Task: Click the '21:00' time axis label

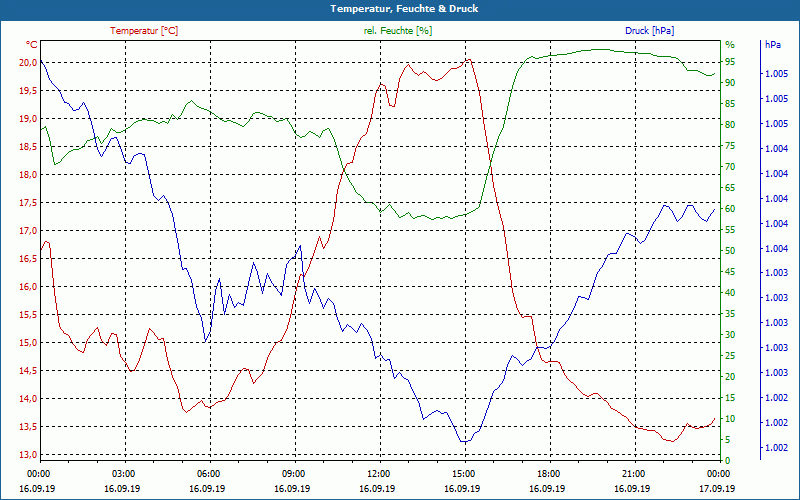Action: [x=633, y=473]
